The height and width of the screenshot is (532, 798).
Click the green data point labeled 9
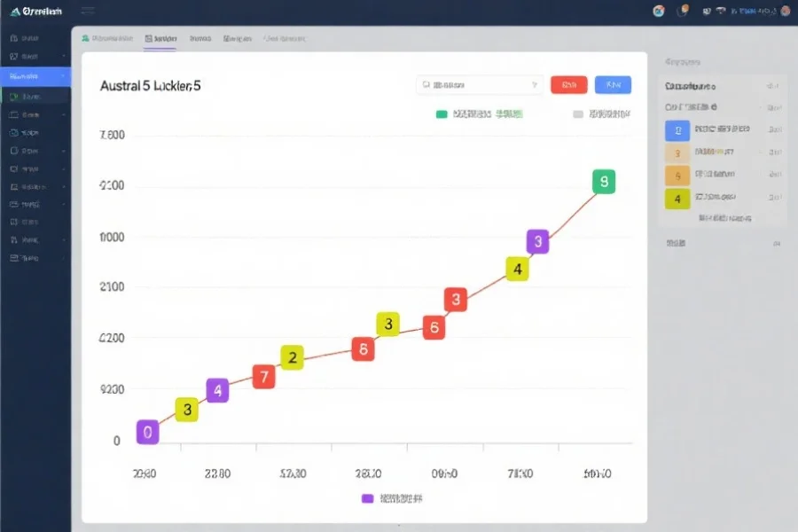604,182
